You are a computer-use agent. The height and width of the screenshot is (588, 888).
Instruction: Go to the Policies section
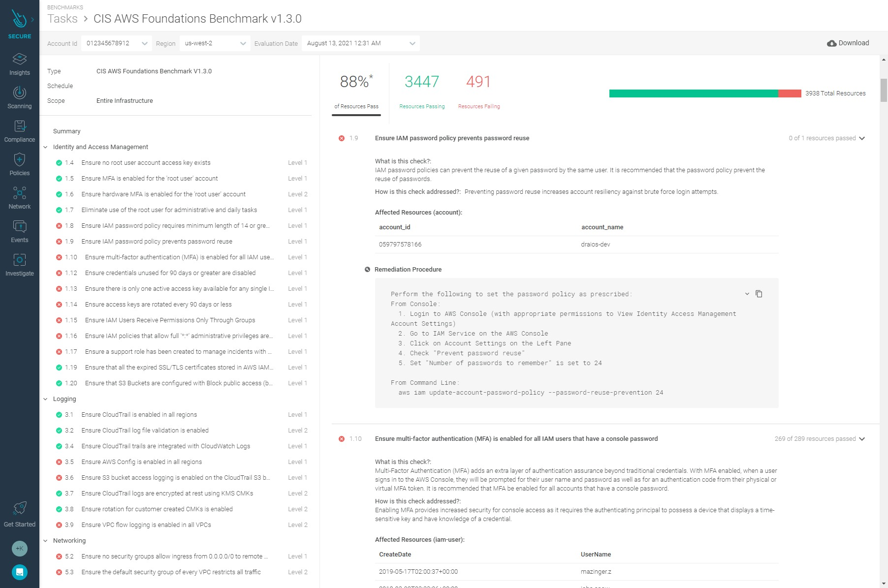(19, 164)
